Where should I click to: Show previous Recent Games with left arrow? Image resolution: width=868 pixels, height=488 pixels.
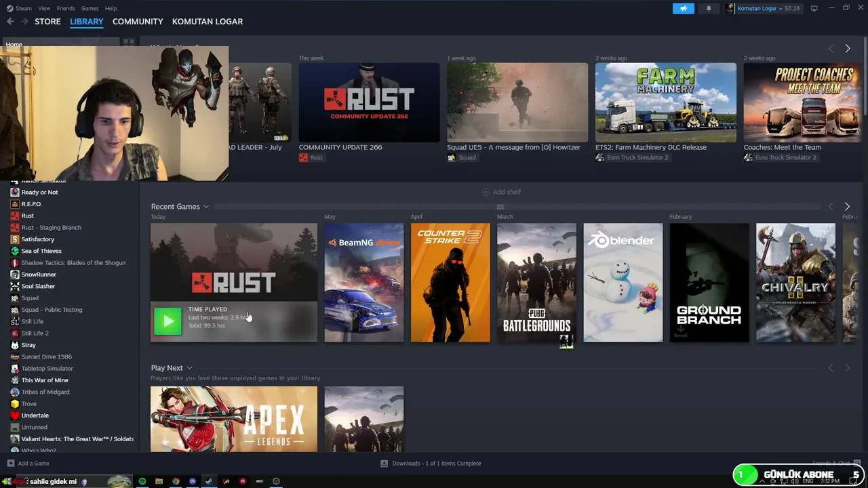point(831,207)
